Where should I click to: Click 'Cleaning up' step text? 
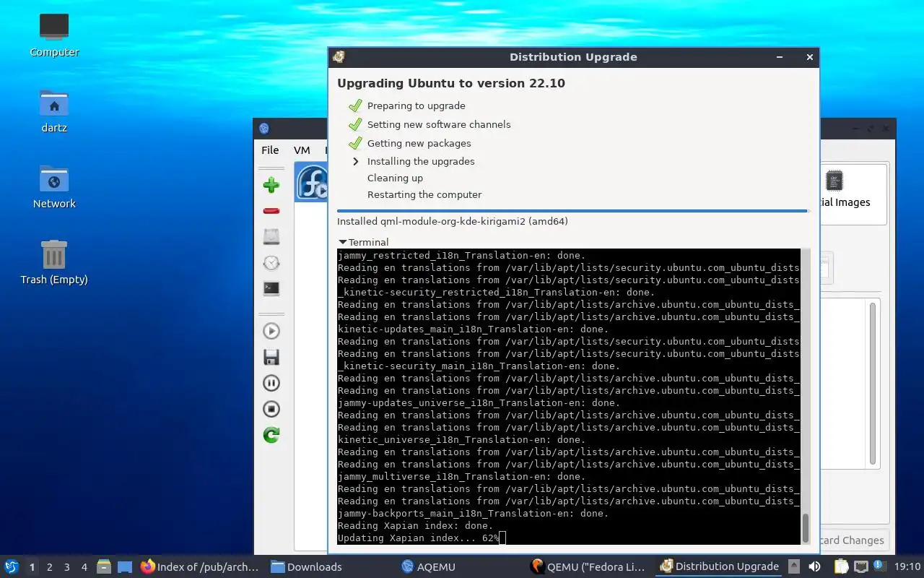(395, 178)
